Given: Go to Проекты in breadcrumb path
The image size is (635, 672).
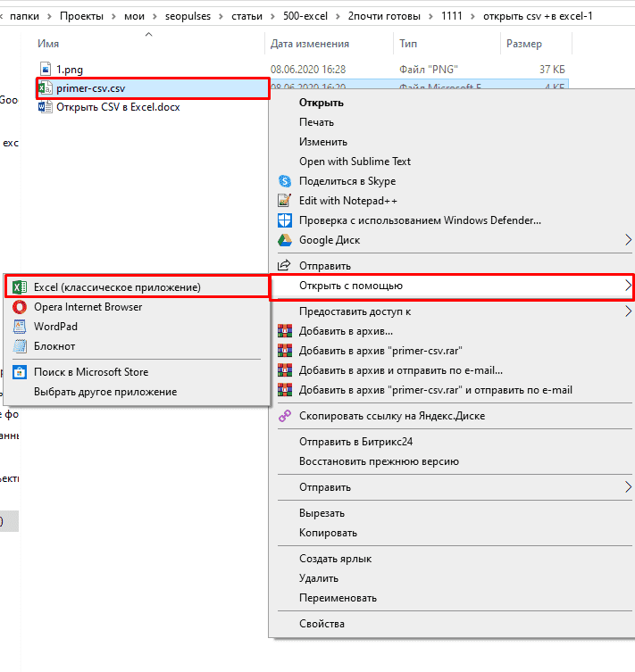Looking at the screenshot, I should [81, 16].
